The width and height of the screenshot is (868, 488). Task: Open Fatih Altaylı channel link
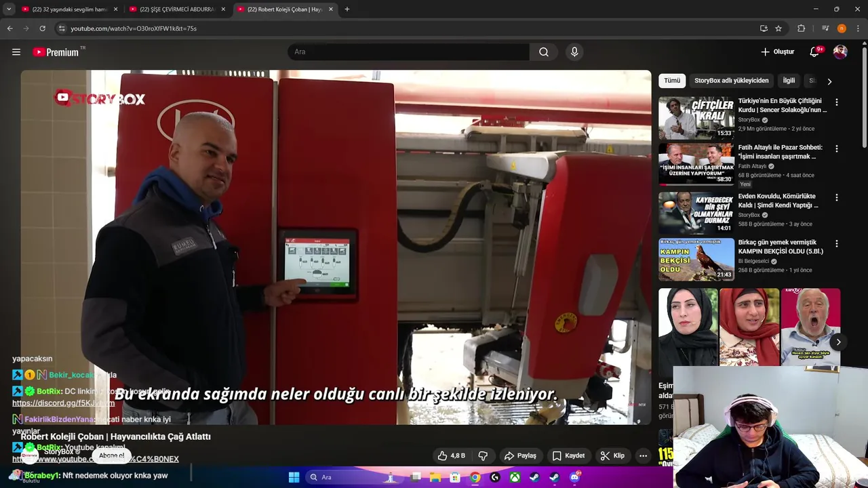[752, 166]
